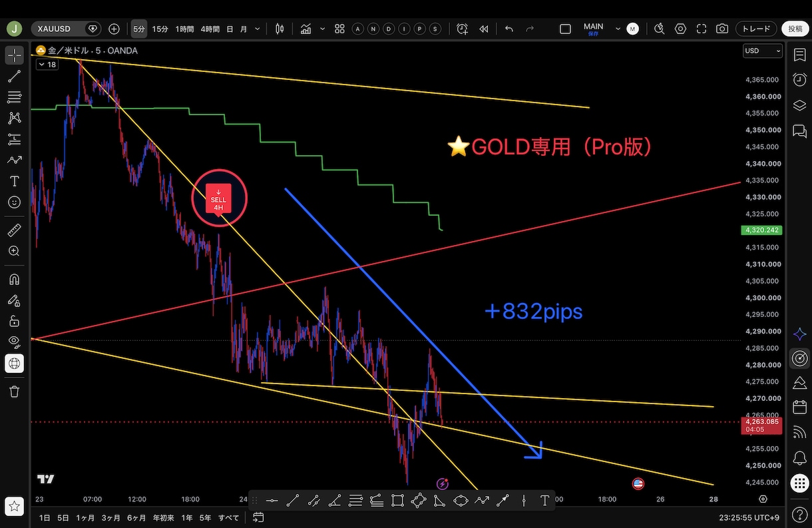This screenshot has height=528, width=812.
Task: Click the トレード button
Action: [756, 29]
